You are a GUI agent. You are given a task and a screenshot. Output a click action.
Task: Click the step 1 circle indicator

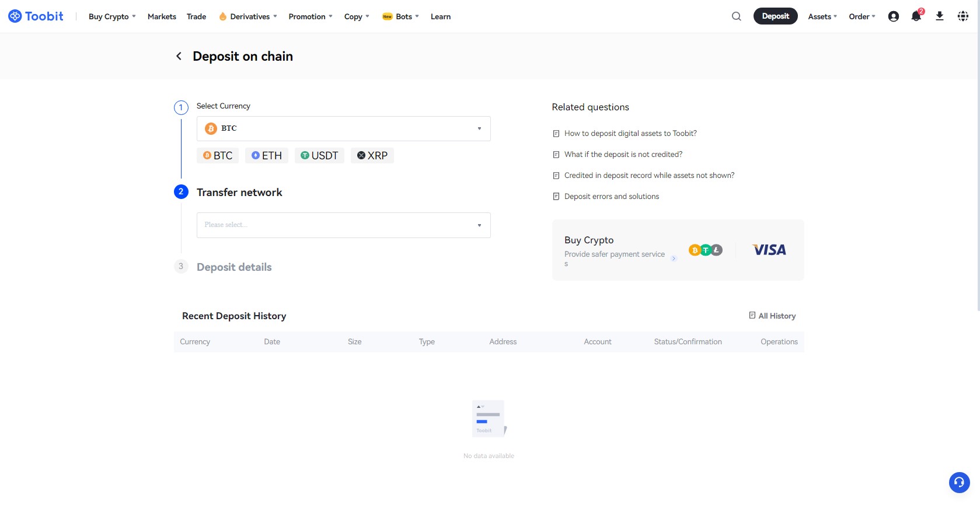click(x=181, y=107)
